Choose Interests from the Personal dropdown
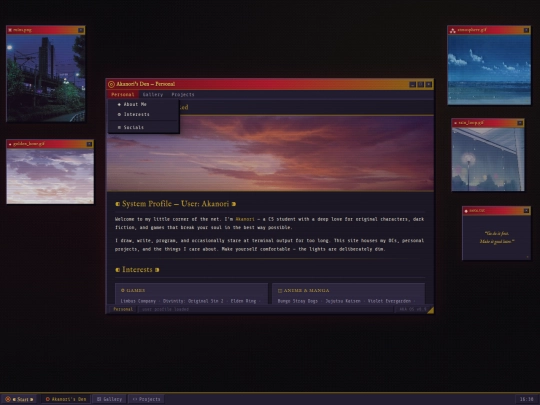 tap(144, 114)
